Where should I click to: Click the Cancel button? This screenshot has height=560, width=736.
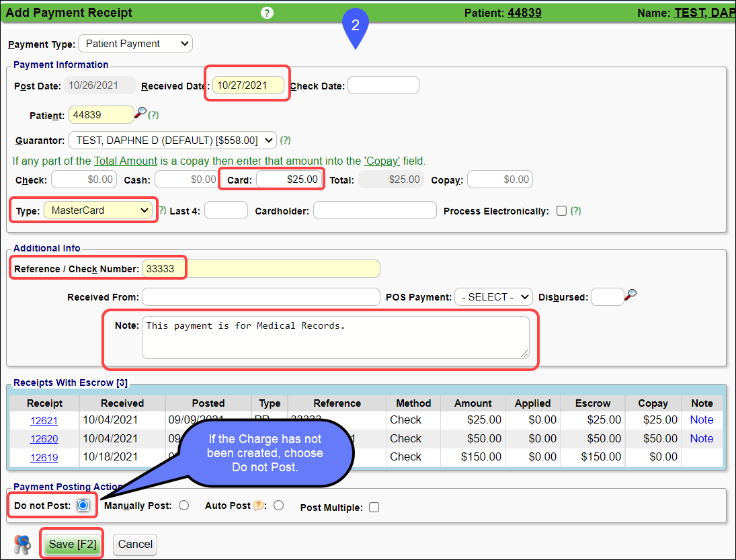tap(135, 544)
